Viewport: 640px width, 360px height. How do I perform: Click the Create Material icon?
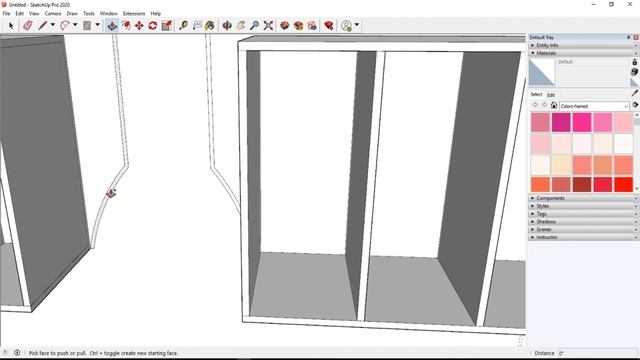click(x=634, y=72)
